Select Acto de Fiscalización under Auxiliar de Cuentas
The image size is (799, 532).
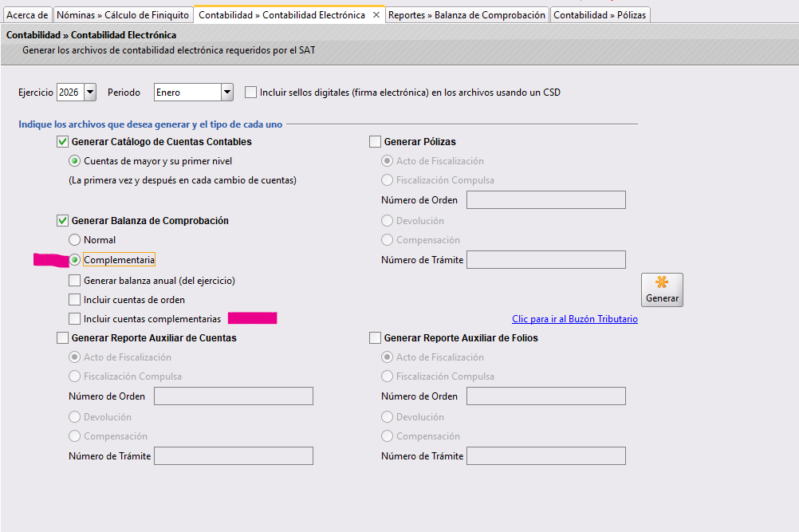pyautogui.click(x=74, y=357)
